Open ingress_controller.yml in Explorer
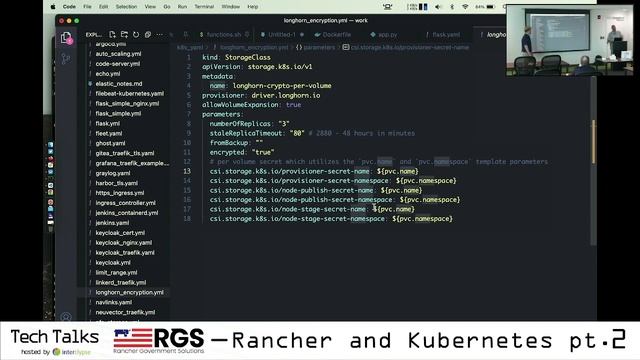Viewport: 640px width, 360px height. [125, 203]
